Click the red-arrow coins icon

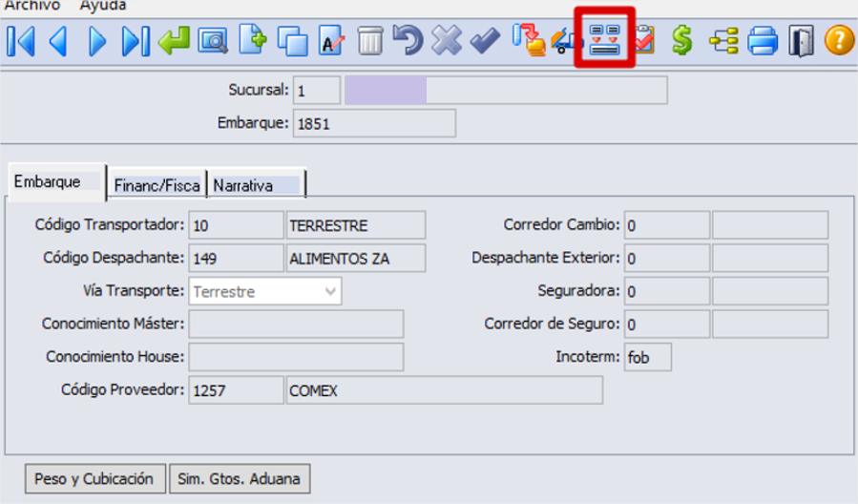click(529, 40)
